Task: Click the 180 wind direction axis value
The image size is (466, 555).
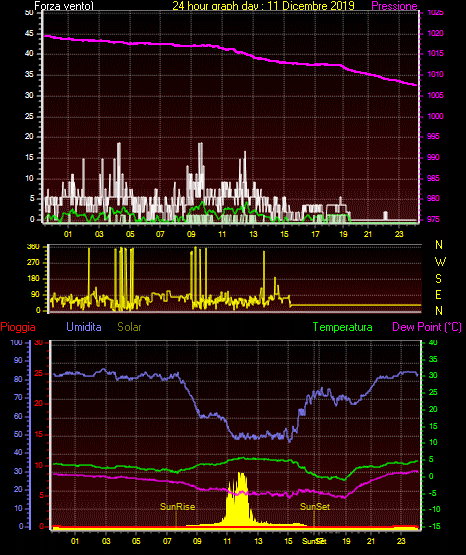Action: point(33,279)
